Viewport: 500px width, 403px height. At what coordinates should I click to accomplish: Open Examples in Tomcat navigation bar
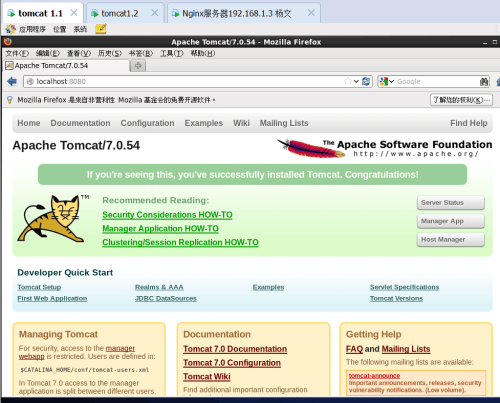coord(204,123)
